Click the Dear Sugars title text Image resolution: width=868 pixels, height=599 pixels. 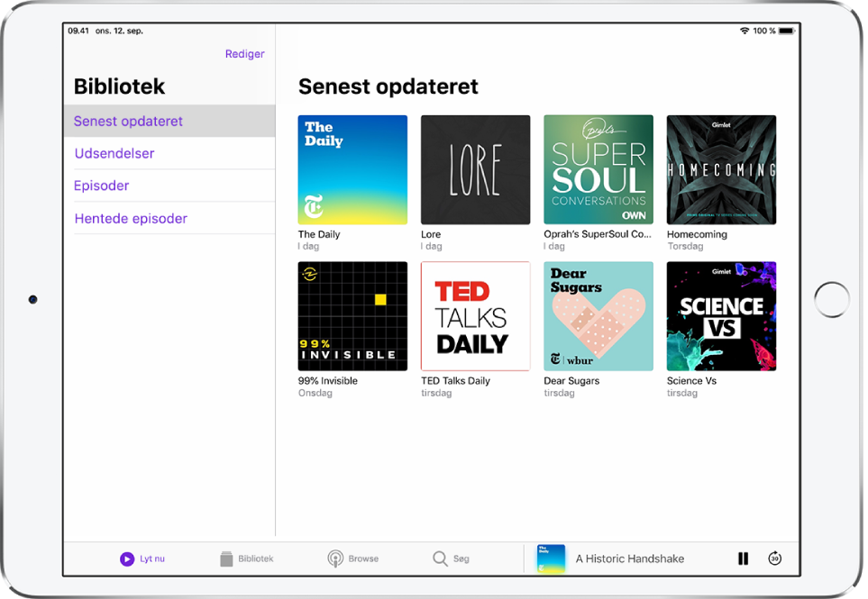(571, 381)
